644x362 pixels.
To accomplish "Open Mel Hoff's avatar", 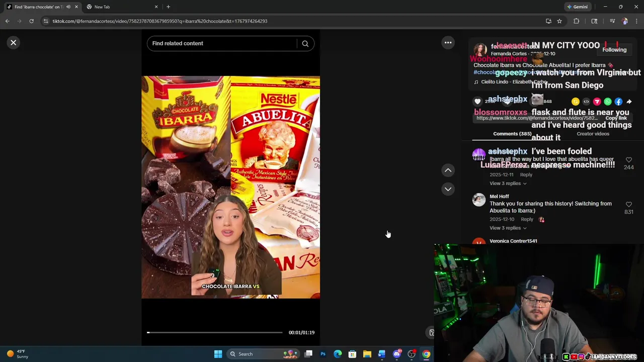I will [x=479, y=200].
